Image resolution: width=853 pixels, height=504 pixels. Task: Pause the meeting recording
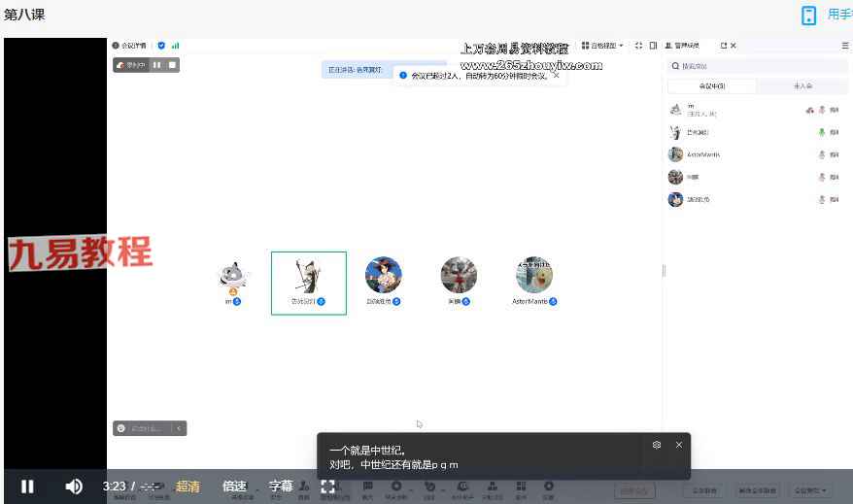pyautogui.click(x=156, y=65)
